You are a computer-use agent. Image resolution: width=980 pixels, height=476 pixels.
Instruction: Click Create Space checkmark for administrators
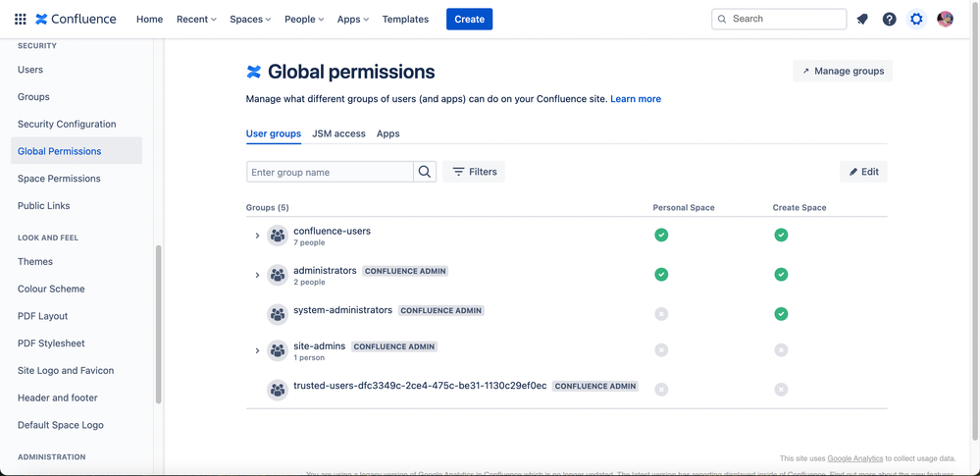click(781, 275)
